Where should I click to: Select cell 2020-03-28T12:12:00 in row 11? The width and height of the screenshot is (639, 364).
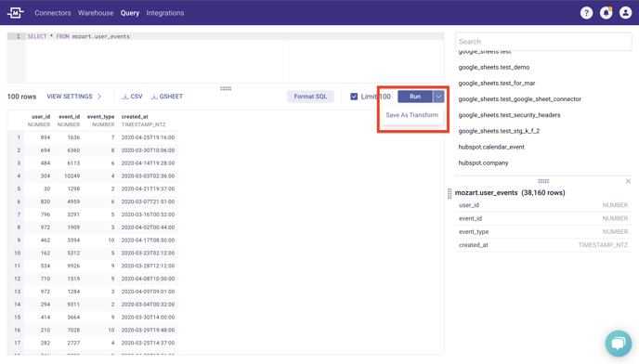[x=148, y=266]
